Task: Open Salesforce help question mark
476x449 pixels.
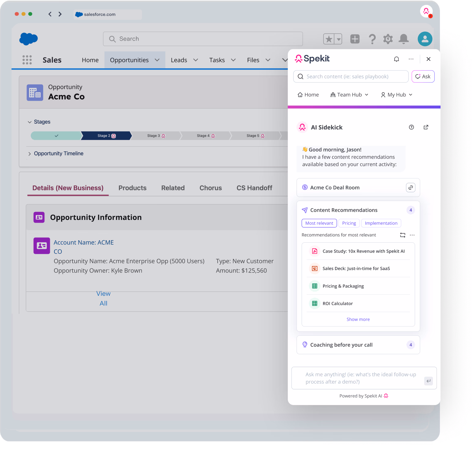Action: [x=372, y=39]
